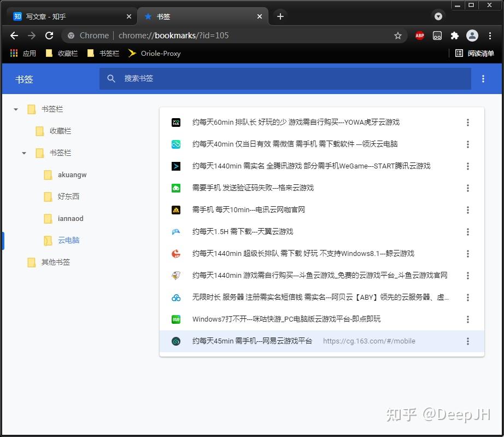Open the Extensions puzzle-piece menu
The image size is (504, 437).
coord(454,36)
